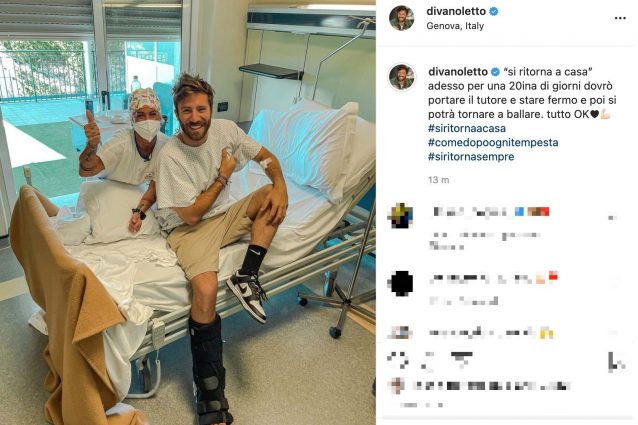The height and width of the screenshot is (425, 638).
Task: Click the divanoletto header profile avatar
Action: tap(402, 18)
